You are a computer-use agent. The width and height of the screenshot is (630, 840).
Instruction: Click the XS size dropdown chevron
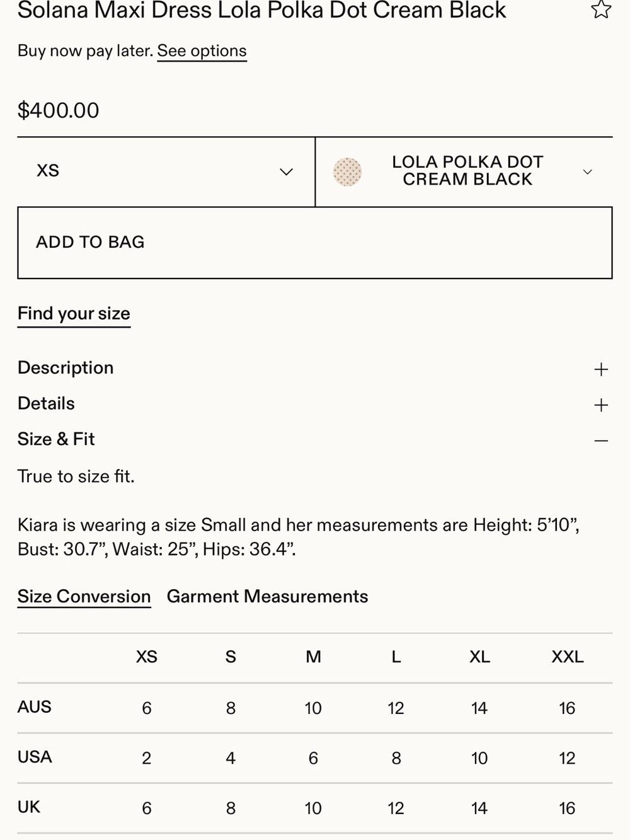click(287, 172)
